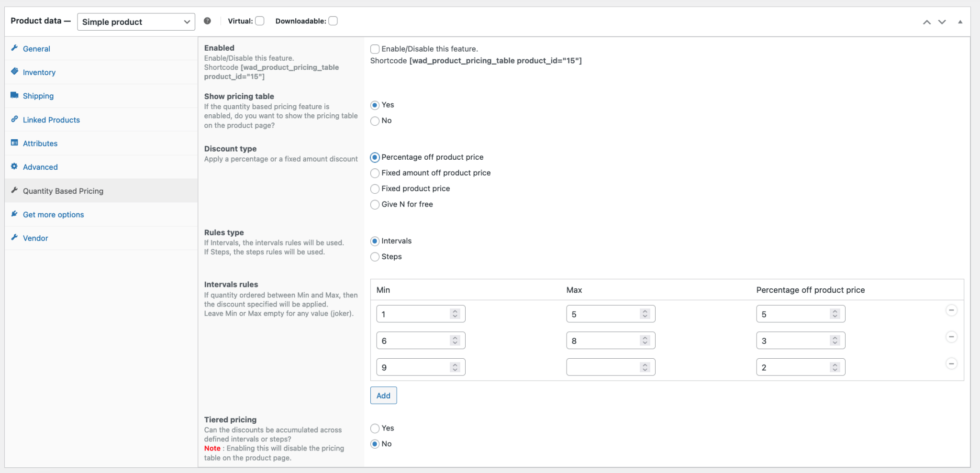Click the Get more options icon
Image resolution: width=980 pixels, height=473 pixels.
(x=14, y=214)
